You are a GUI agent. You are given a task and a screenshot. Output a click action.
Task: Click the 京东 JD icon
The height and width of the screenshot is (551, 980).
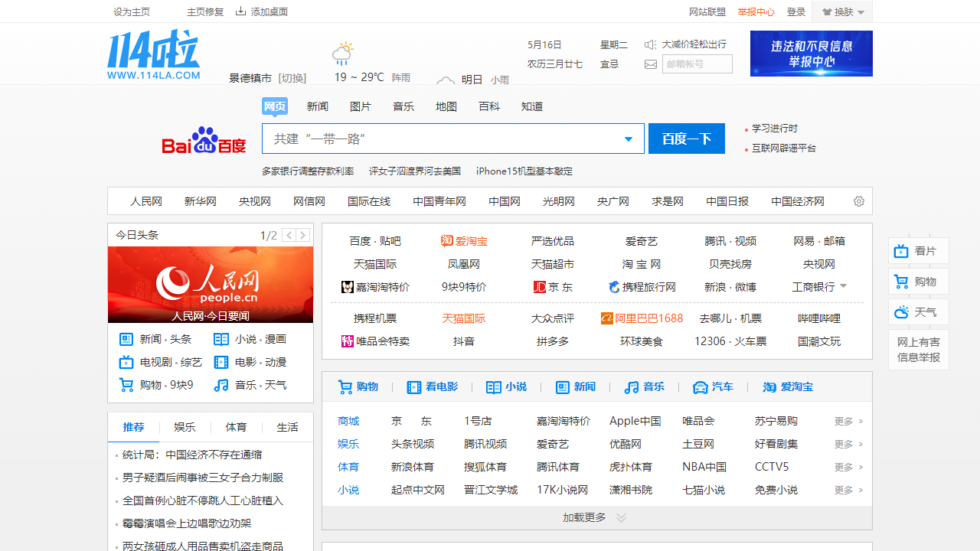[540, 287]
